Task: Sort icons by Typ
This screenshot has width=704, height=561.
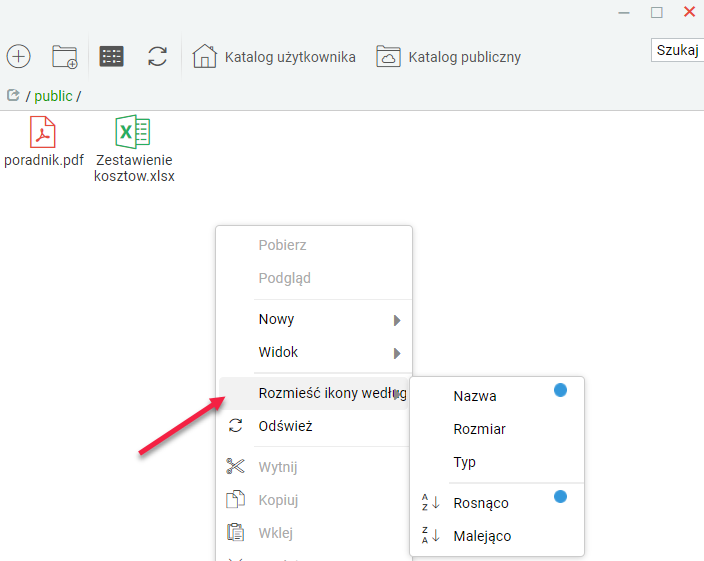Action: coord(497,462)
